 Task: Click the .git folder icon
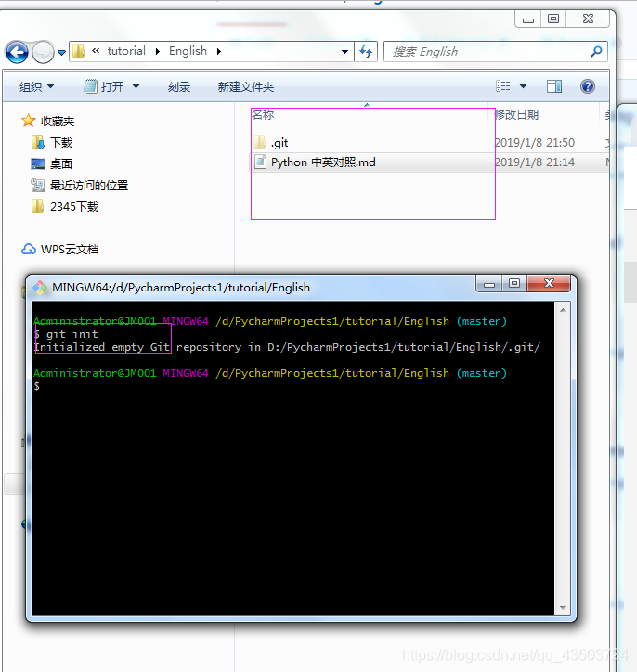[259, 142]
